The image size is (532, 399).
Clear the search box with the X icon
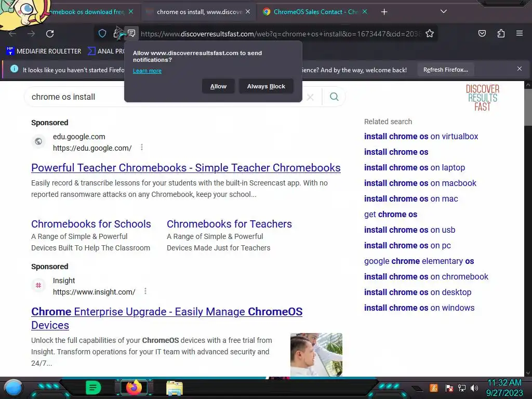(x=310, y=97)
